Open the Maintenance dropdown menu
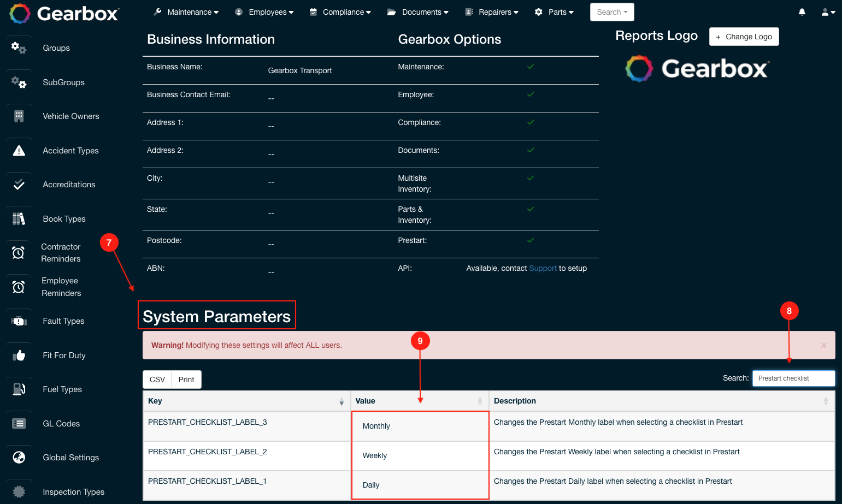This screenshot has height=504, width=842. tap(186, 12)
